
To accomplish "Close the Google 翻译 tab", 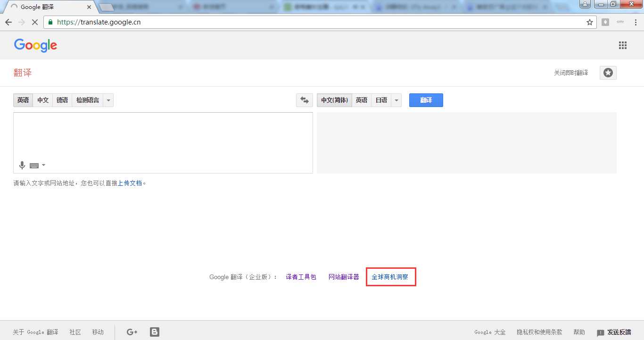I will [89, 7].
